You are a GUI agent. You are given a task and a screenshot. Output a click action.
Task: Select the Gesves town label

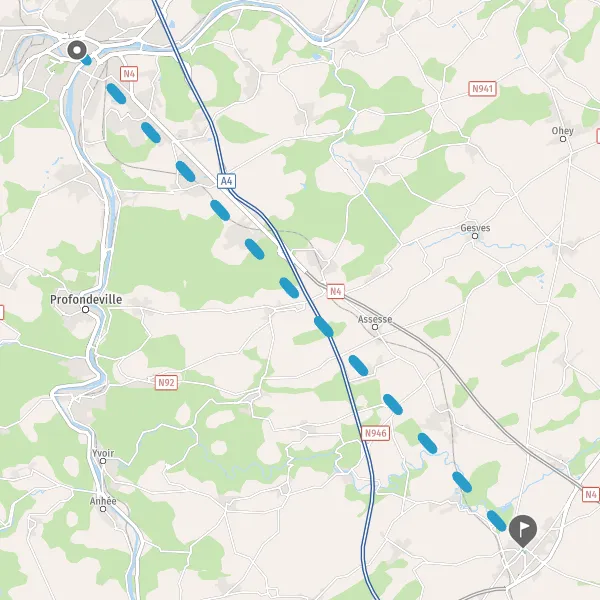[x=475, y=228]
